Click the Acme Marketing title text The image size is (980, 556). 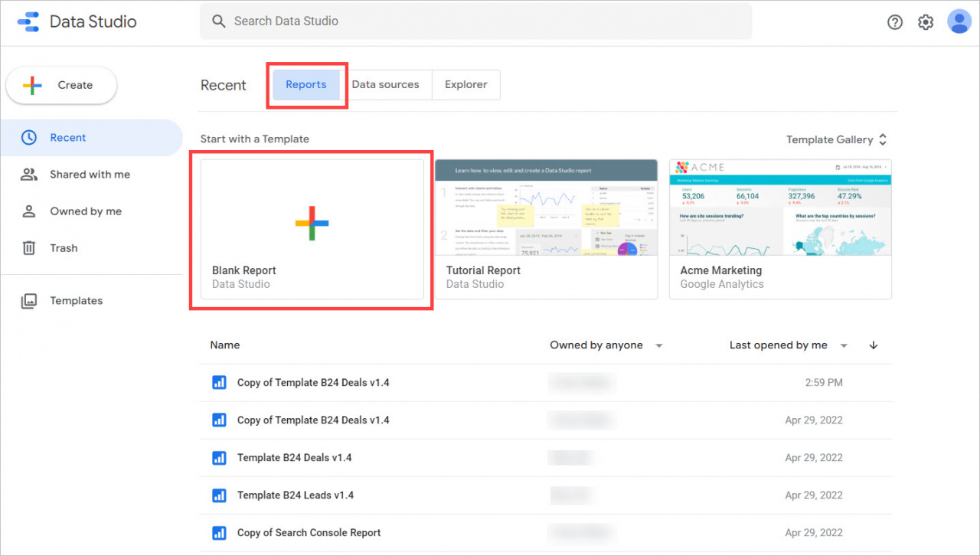coord(721,270)
